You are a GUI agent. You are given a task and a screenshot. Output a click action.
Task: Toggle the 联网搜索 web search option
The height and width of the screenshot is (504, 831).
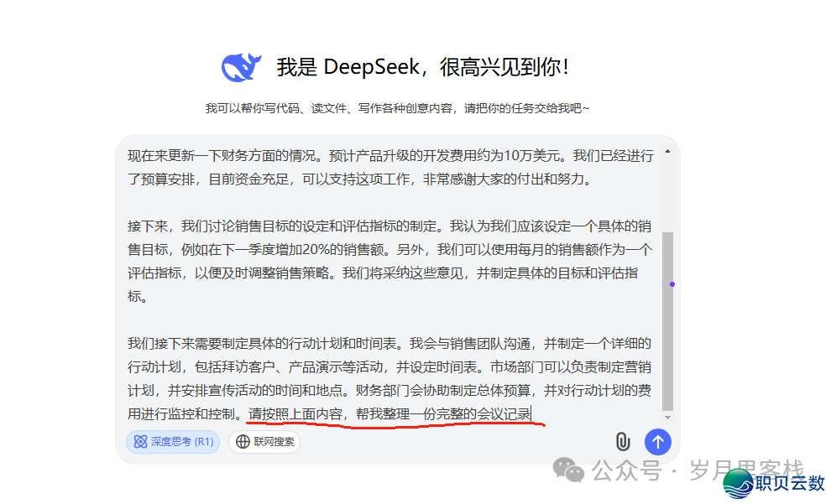(x=264, y=442)
